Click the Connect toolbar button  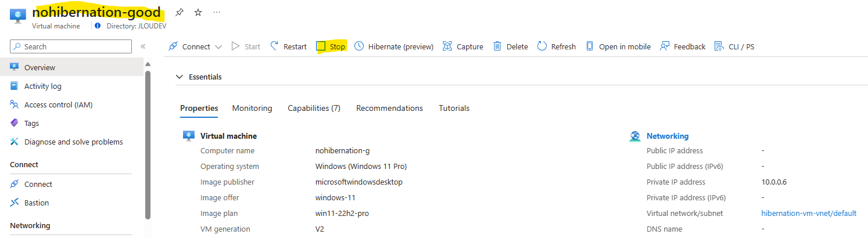[x=189, y=46]
